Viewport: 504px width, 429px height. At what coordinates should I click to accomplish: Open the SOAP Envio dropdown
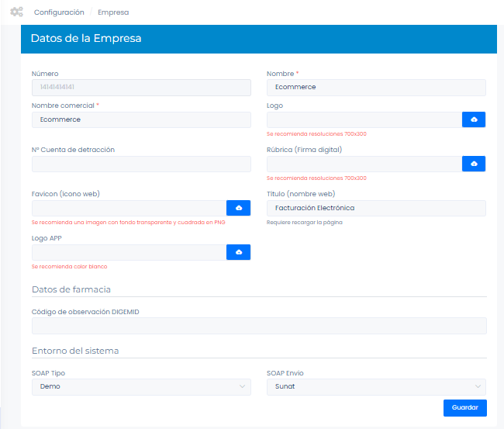376,387
